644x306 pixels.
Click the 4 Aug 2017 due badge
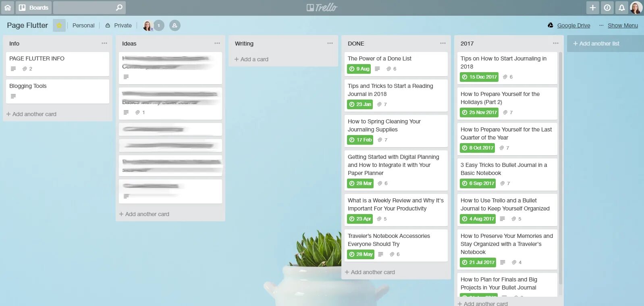[478, 219]
